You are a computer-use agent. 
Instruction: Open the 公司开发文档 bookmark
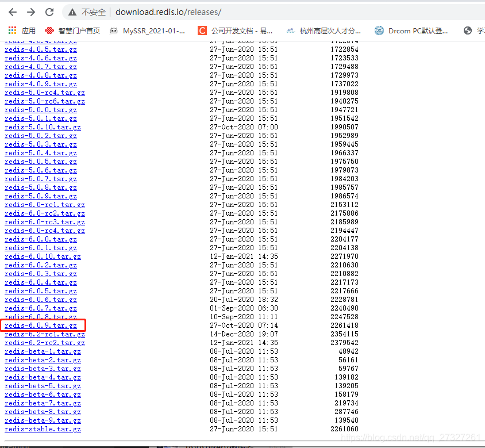click(x=235, y=30)
